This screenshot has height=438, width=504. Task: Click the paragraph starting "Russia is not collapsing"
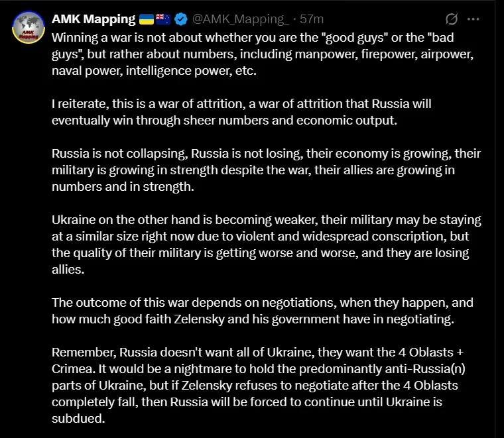[x=266, y=170]
